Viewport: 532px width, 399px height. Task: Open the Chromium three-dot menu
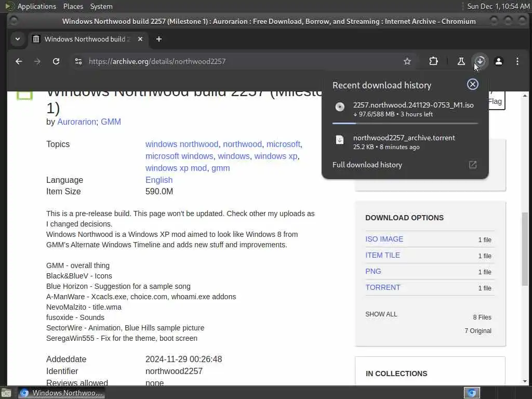tap(517, 61)
